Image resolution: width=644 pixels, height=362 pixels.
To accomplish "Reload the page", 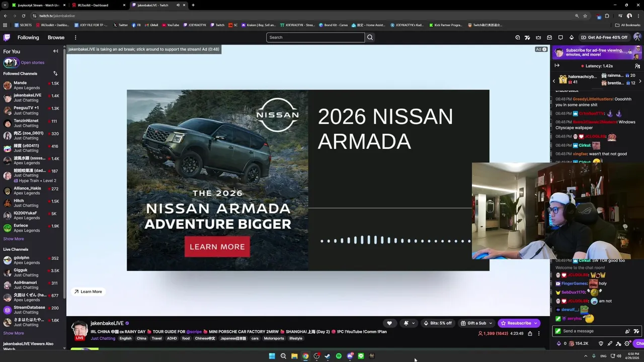I will [x=23, y=16].
